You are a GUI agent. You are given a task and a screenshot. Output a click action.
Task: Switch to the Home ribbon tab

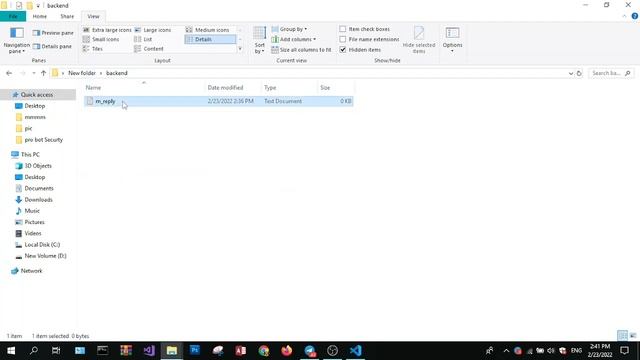pos(40,16)
